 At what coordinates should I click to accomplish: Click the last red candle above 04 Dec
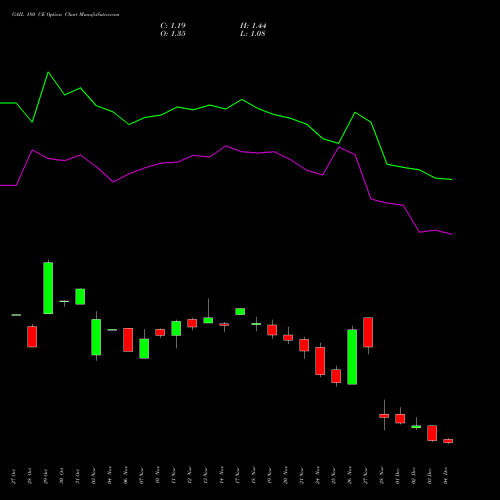pyautogui.click(x=448, y=441)
